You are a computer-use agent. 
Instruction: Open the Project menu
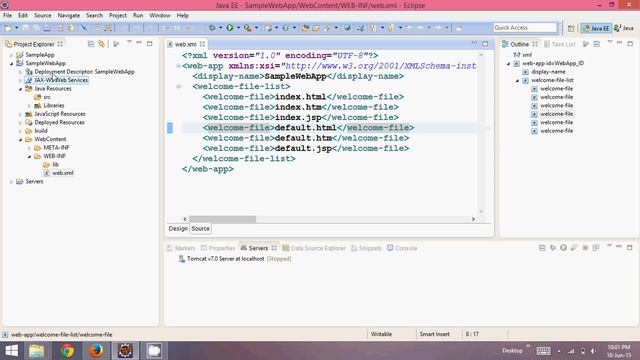118,15
